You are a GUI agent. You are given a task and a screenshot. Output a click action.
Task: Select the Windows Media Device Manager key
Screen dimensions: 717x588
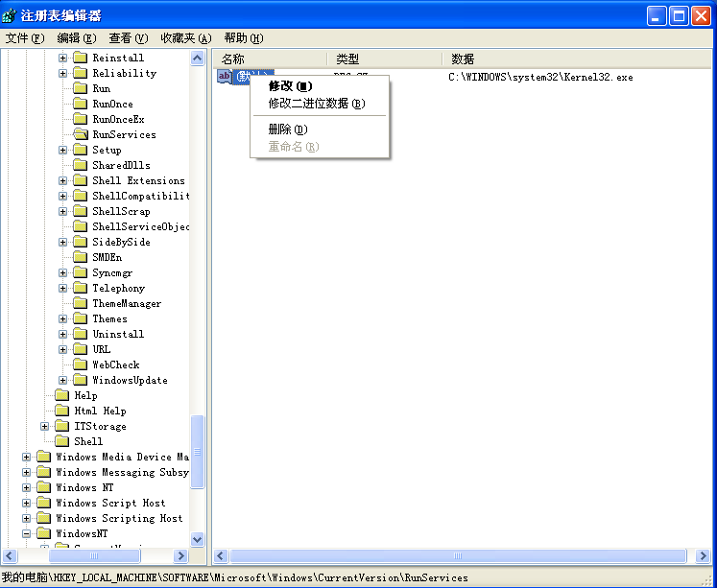(122, 457)
